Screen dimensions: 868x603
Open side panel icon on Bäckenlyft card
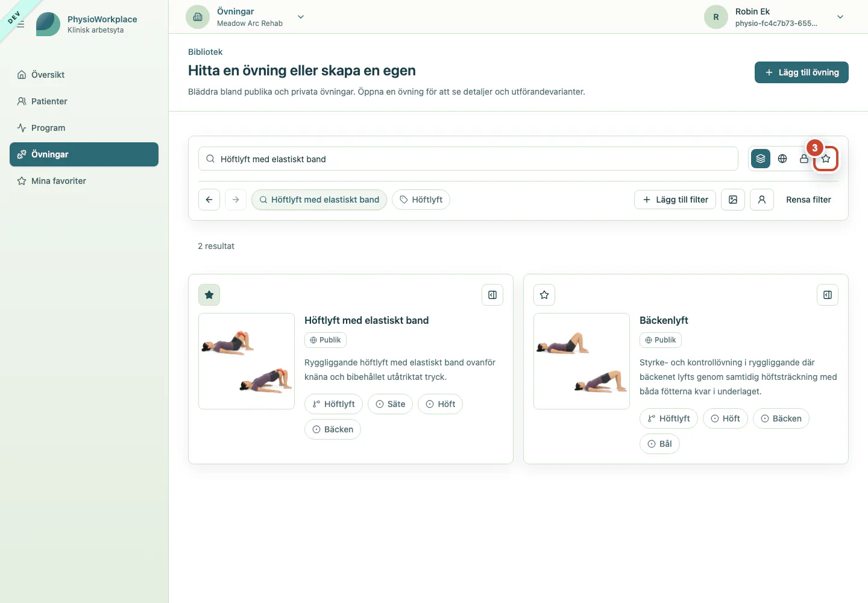(828, 295)
